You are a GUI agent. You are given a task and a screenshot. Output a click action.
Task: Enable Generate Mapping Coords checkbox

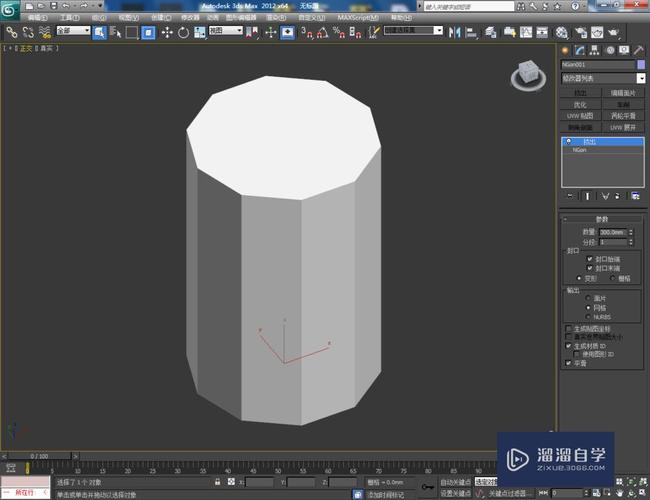tap(569, 328)
